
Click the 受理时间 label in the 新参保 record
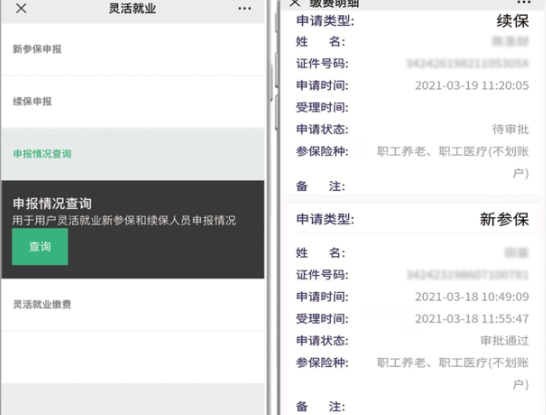tap(322, 319)
